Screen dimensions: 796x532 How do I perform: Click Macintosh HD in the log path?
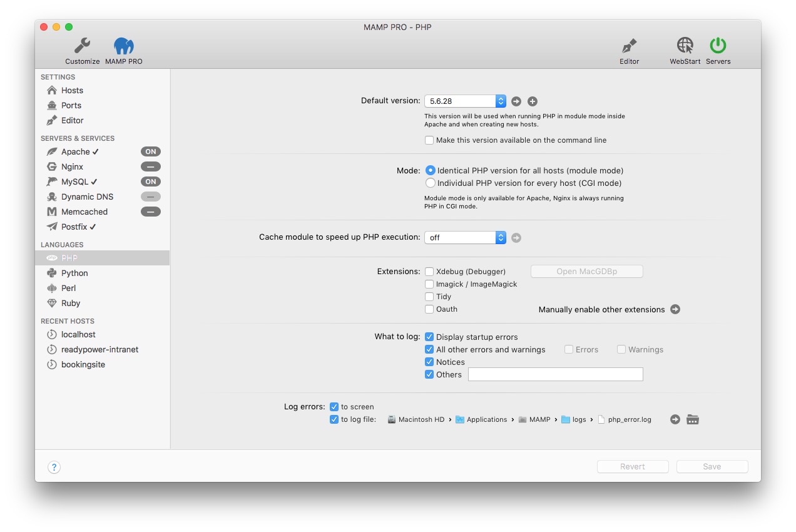tap(416, 419)
